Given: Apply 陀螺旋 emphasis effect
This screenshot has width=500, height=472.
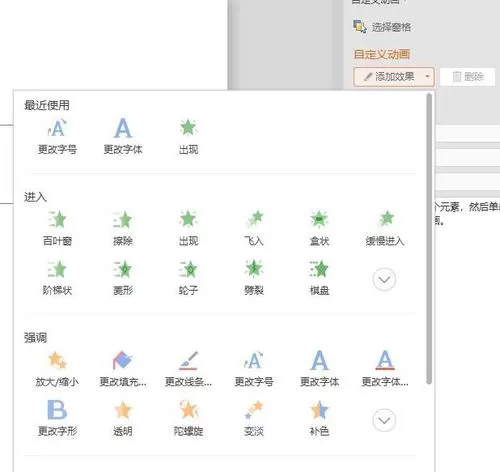Looking at the screenshot, I should 188,418.
